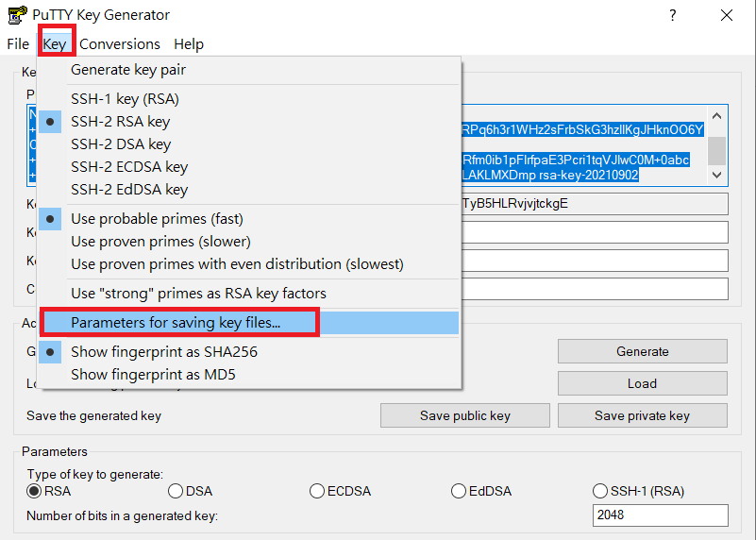Click the Generate button
Screen dimensions: 756x540
[x=642, y=351]
